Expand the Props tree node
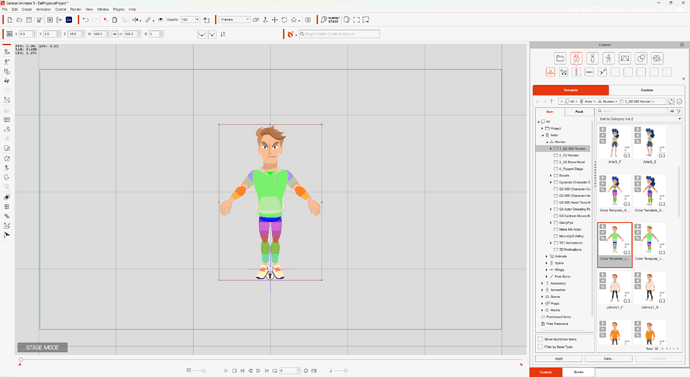Screen dimensions: 690x377 (x=543, y=304)
